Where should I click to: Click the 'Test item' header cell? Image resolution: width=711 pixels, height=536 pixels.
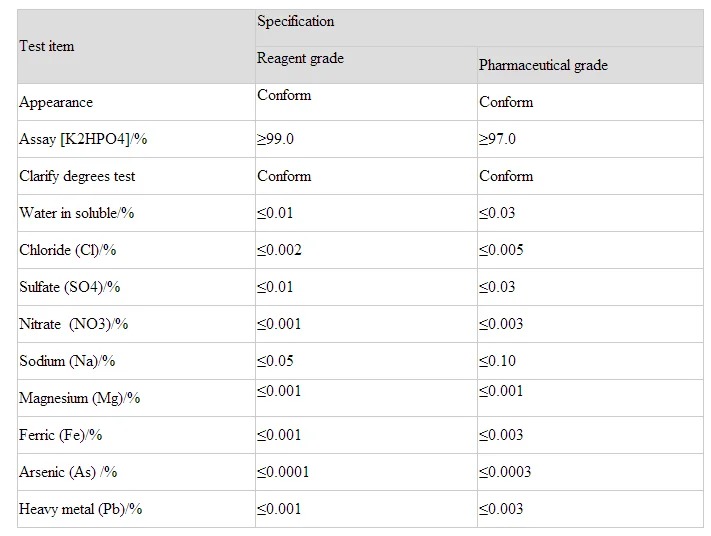(x=47, y=46)
